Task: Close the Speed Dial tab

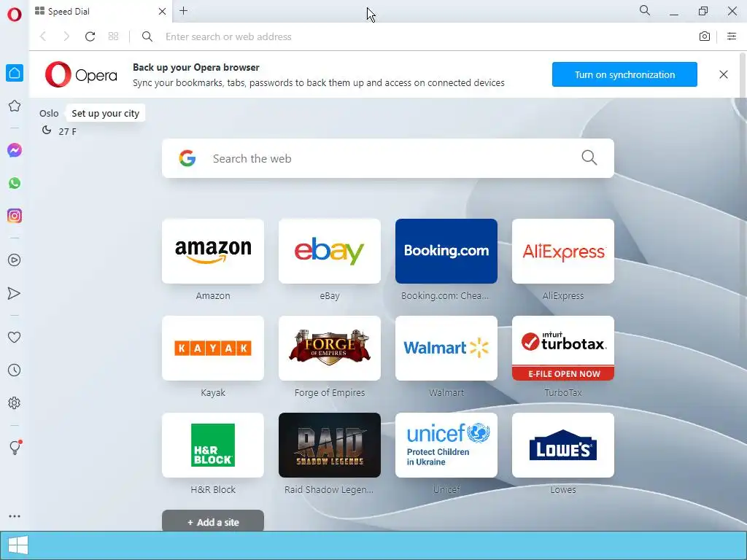Action: pos(162,12)
